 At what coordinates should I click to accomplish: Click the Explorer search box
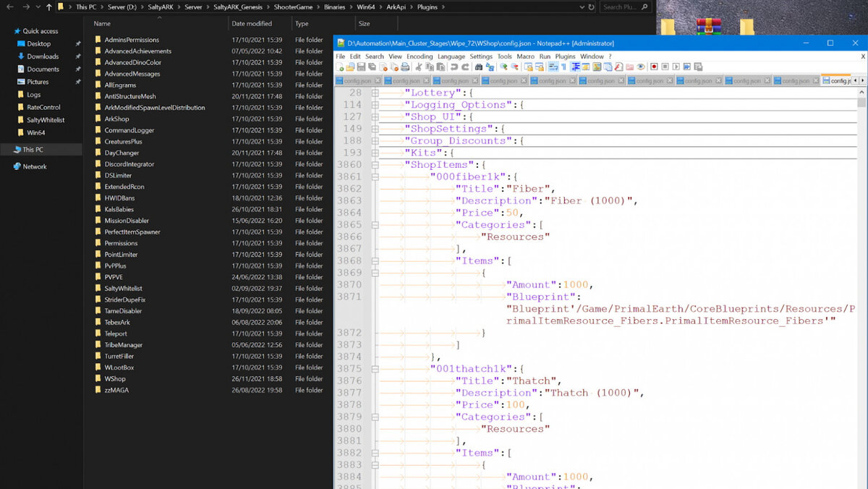[627, 7]
